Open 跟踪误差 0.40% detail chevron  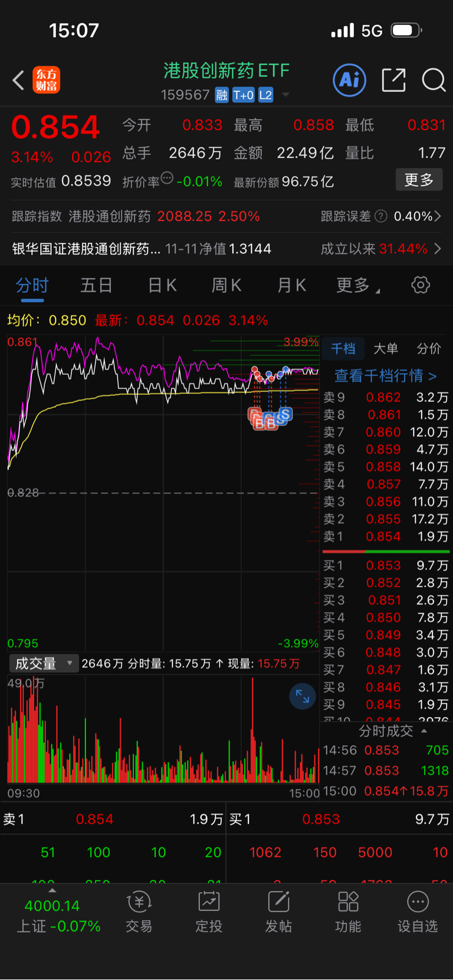point(438,216)
